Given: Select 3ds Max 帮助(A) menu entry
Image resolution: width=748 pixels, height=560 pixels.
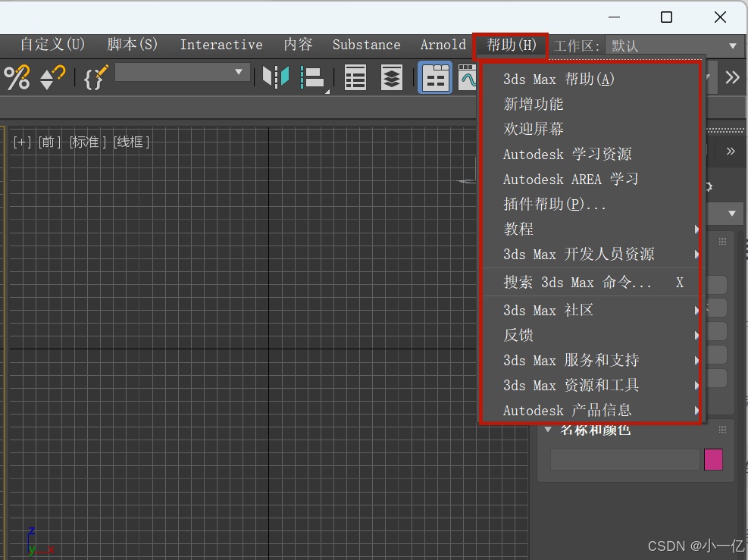Looking at the screenshot, I should point(590,79).
